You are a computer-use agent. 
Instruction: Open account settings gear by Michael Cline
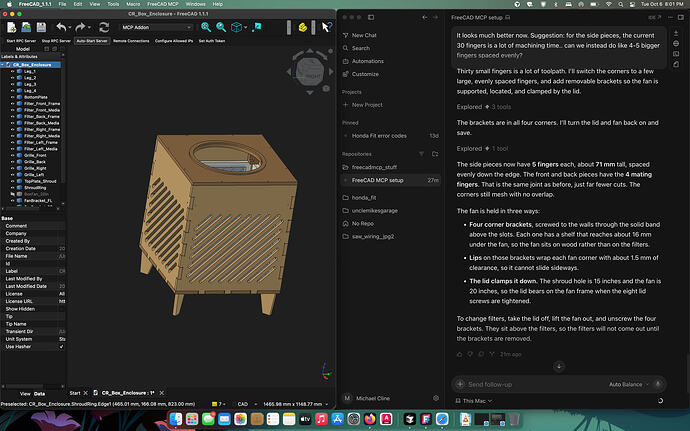436,398
